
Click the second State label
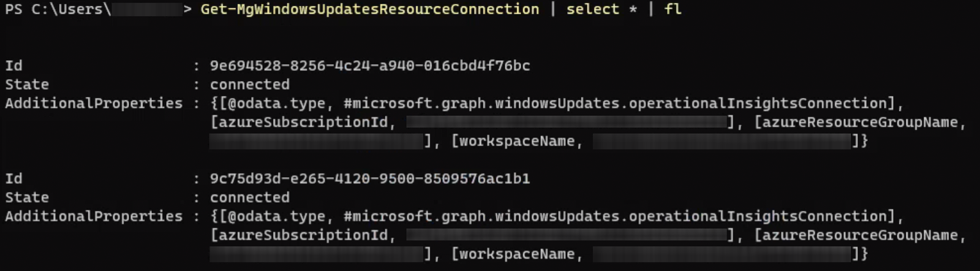point(27,197)
